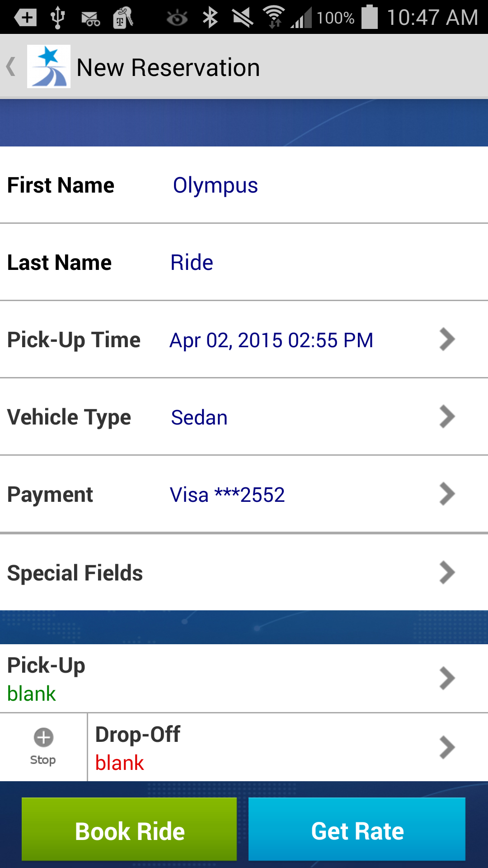Expand Payment method chevron
Screen dimensions: 488x868
point(447,494)
